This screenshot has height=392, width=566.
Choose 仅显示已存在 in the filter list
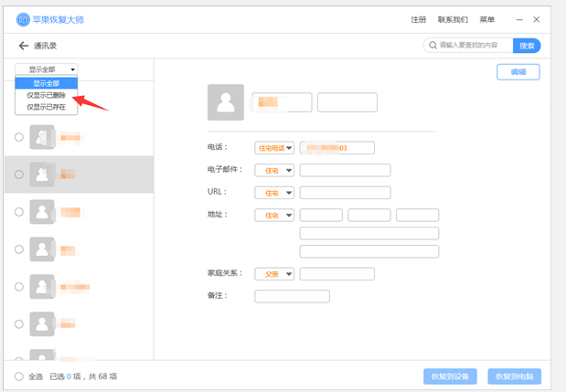point(47,107)
